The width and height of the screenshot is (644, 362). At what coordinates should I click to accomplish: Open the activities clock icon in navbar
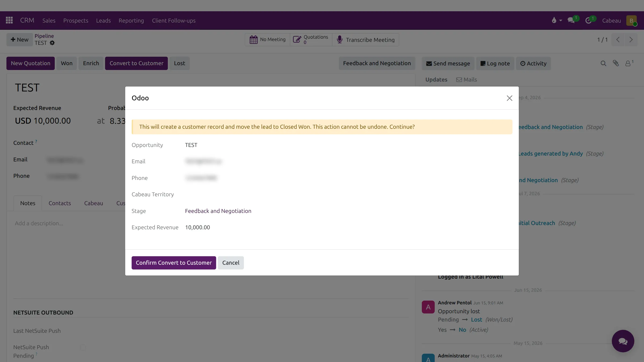click(x=588, y=20)
